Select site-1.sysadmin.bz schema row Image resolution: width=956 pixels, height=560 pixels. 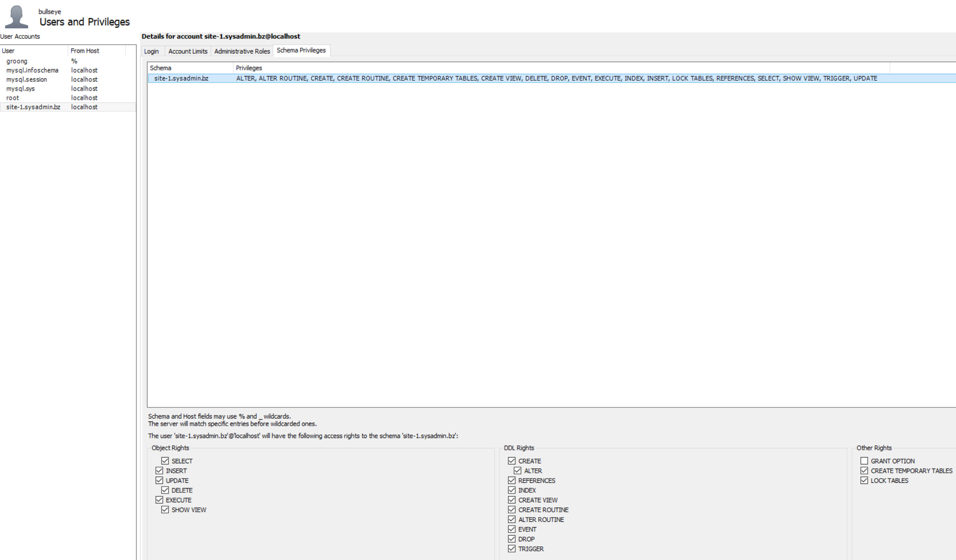click(184, 78)
